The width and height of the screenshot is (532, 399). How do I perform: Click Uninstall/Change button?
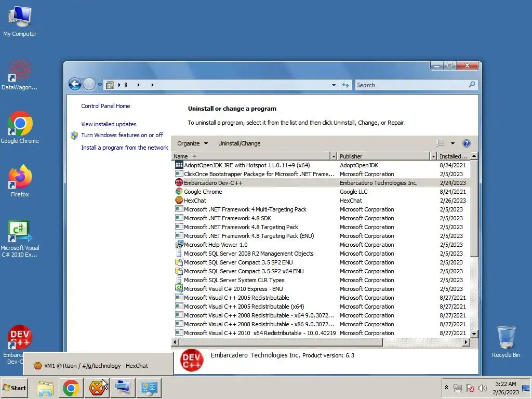239,143
